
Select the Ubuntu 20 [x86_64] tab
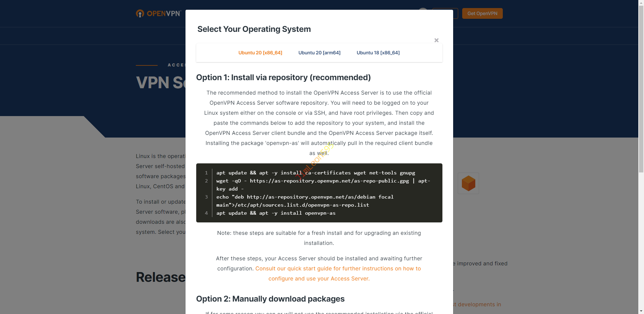(260, 53)
